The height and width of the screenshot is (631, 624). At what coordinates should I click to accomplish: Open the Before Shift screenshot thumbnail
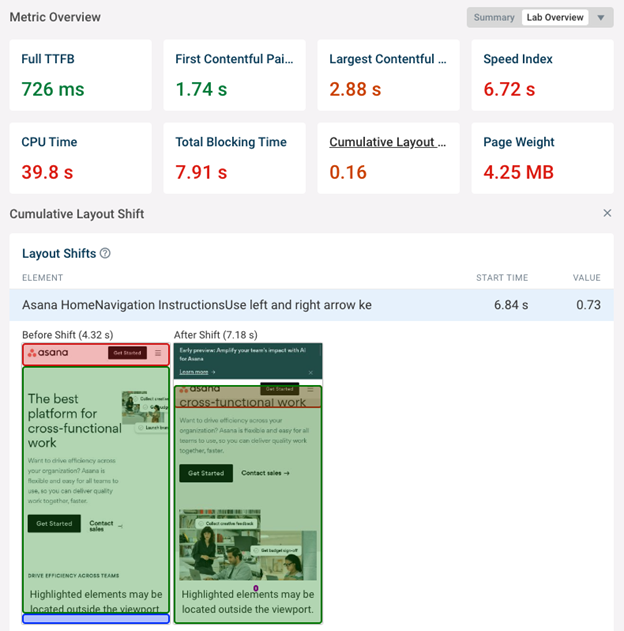tap(96, 483)
